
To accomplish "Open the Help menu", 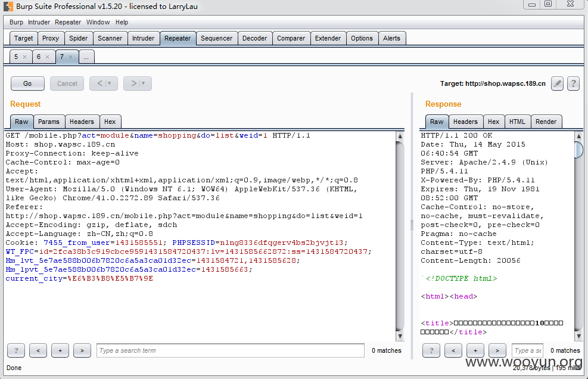I will click(122, 22).
